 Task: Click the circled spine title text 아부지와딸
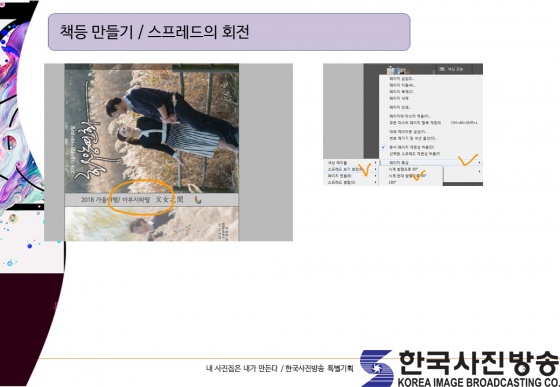pyautogui.click(x=137, y=200)
